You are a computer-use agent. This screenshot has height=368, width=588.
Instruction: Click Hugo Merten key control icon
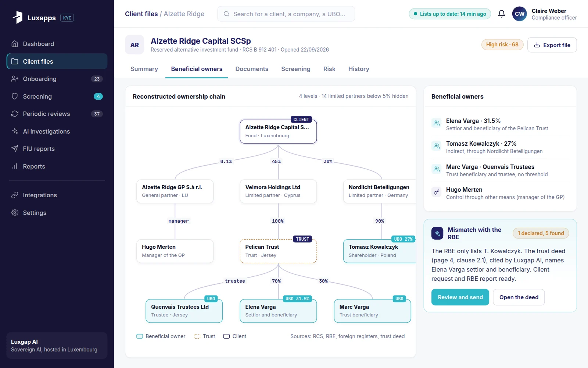point(436,192)
